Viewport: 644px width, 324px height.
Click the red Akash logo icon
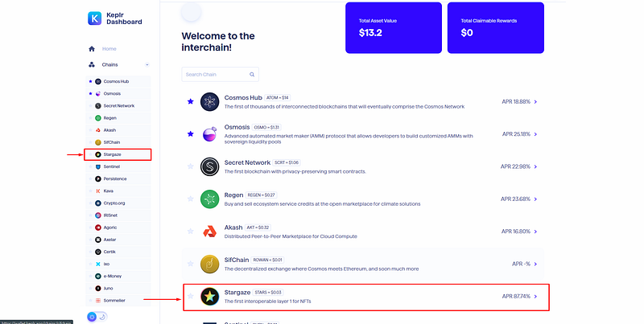pos(209,232)
